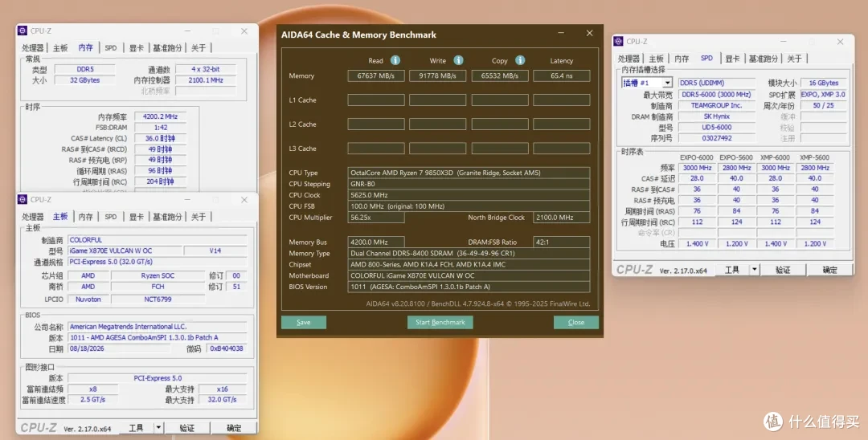Open 显卡 tab in motherboard CPU-Z window
Screen dimensions: 868x440
point(136,217)
